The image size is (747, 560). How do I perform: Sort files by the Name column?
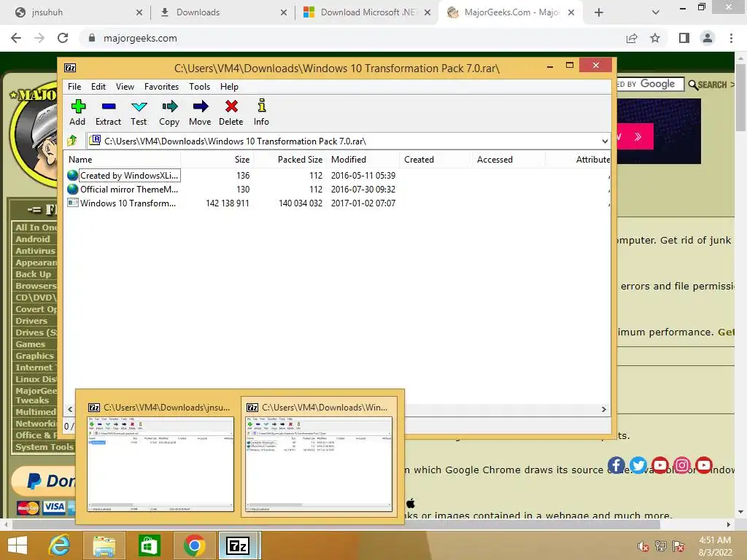[123, 160]
